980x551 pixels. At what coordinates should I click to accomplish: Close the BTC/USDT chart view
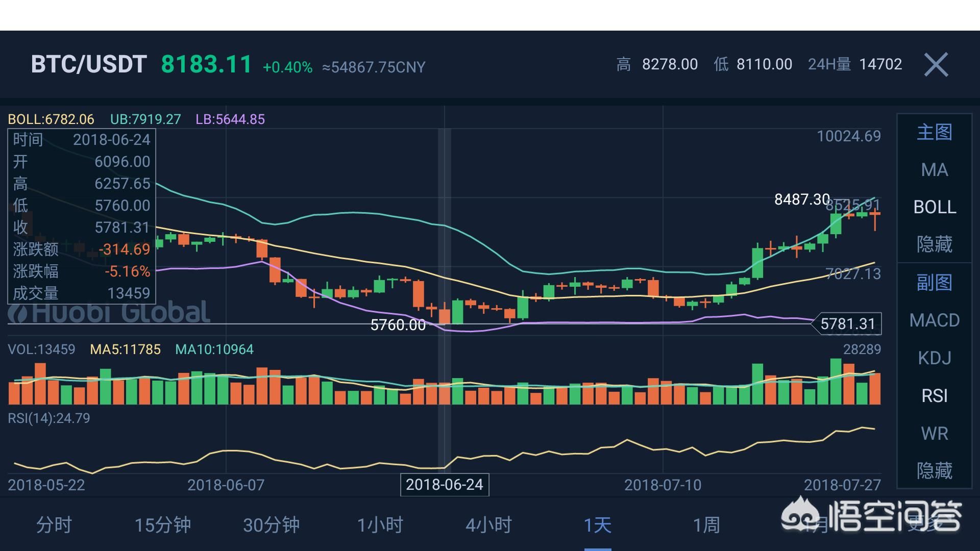click(x=936, y=65)
